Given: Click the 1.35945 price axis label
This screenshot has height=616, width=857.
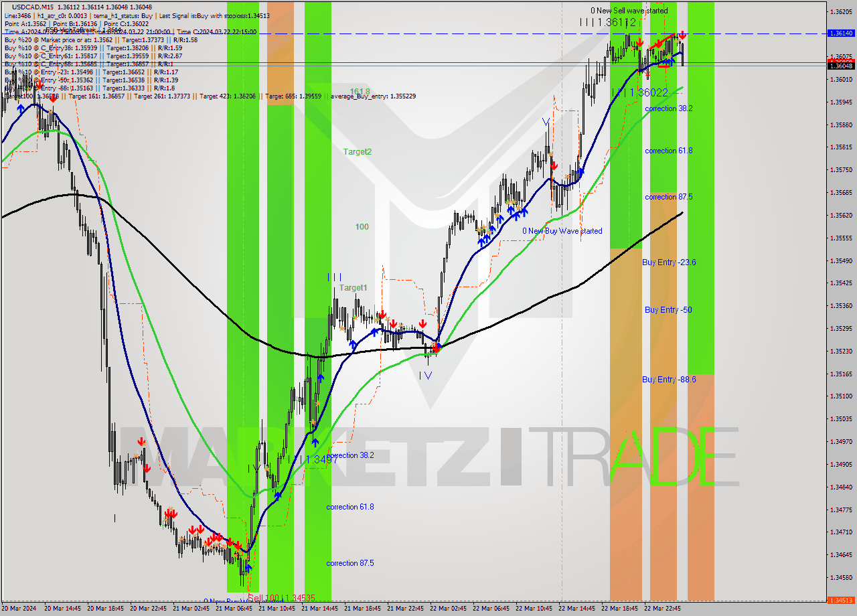Looking at the screenshot, I should 841,102.
